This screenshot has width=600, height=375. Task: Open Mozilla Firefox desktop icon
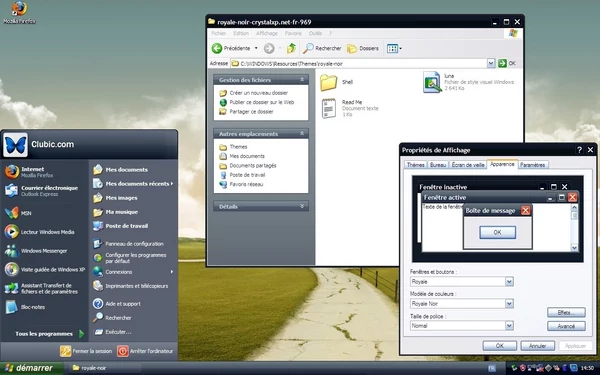(x=19, y=12)
